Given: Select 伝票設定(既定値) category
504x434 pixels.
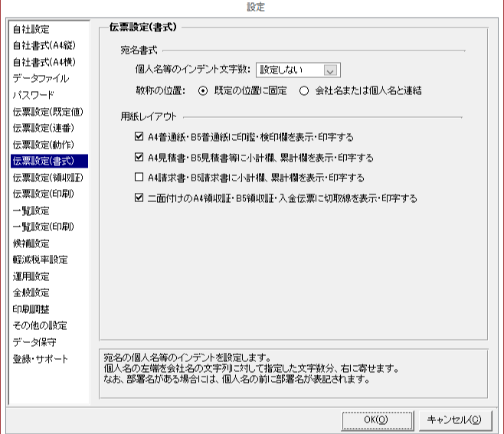Looking at the screenshot, I should pyautogui.click(x=48, y=112).
